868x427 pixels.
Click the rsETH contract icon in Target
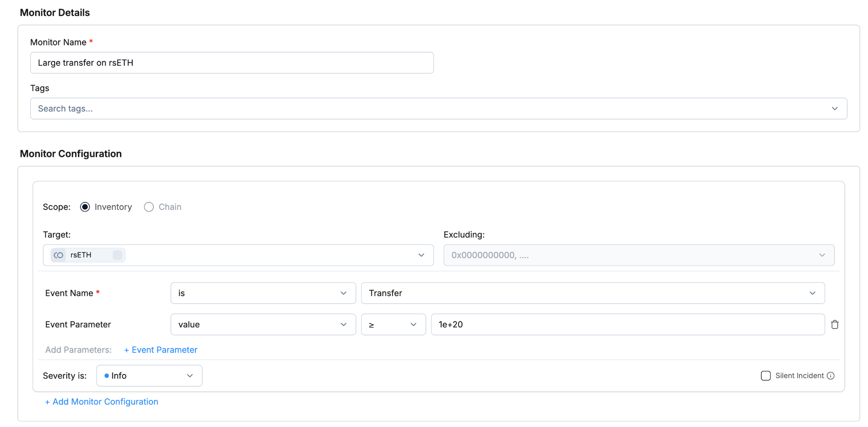(58, 255)
